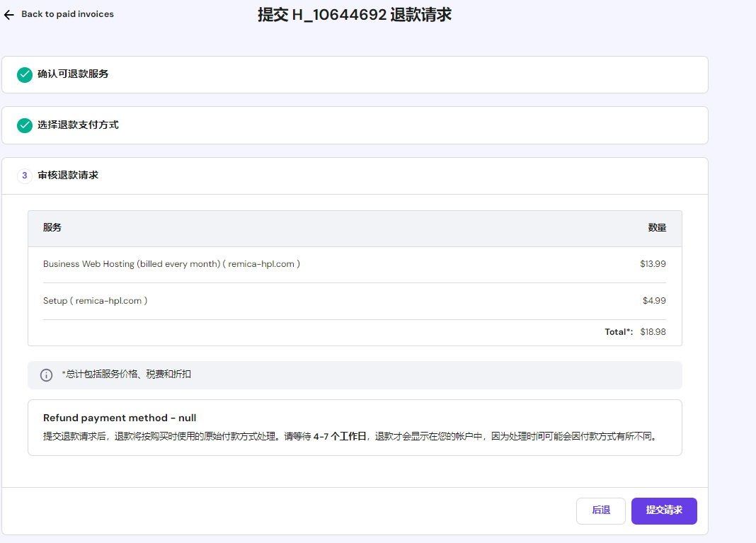Screen dimensions: 756x543
Task: Click the back arrow icon
Action: [x=9, y=14]
